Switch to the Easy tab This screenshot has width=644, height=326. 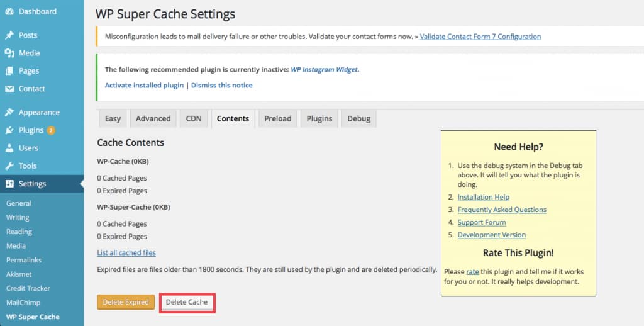113,119
